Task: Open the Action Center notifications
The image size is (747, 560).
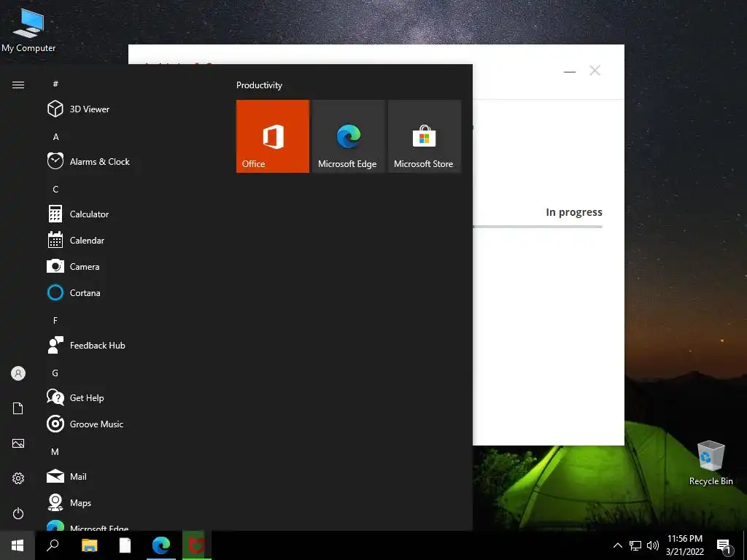Action: 724,546
